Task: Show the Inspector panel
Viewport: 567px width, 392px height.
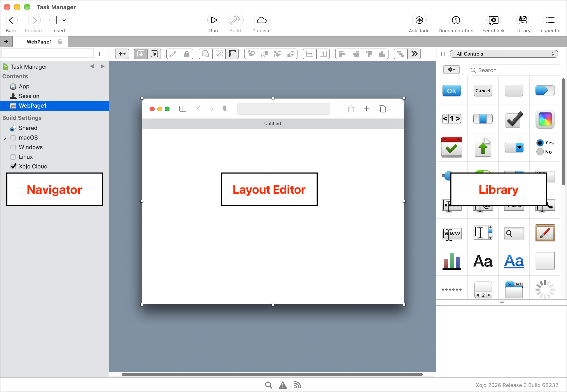Action: click(550, 20)
